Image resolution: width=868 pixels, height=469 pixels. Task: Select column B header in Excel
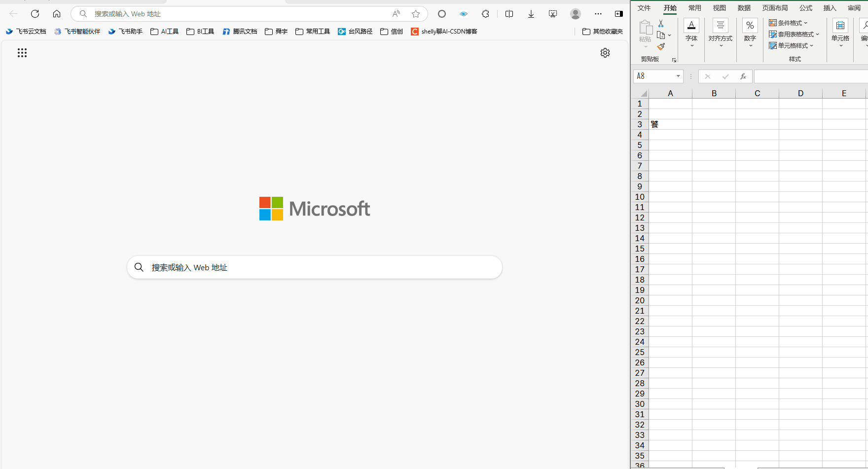pos(714,93)
